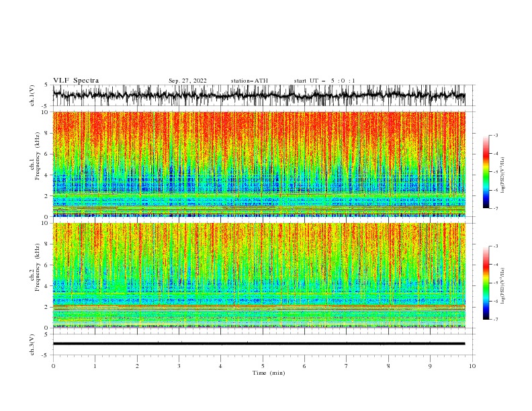Click the 'VLF Spectra' title text
Screen dimensions: 532x411
click(x=76, y=81)
